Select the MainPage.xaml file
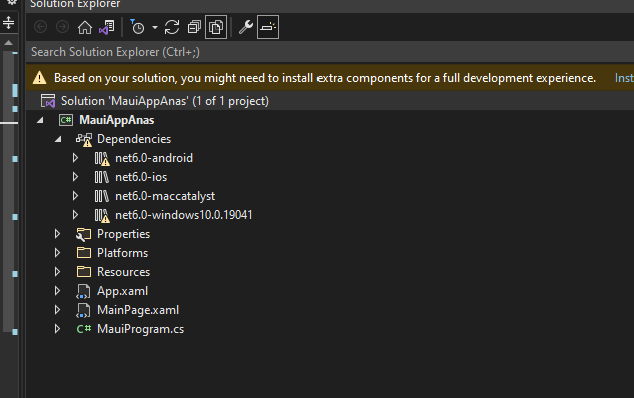The width and height of the screenshot is (634, 398). point(138,310)
